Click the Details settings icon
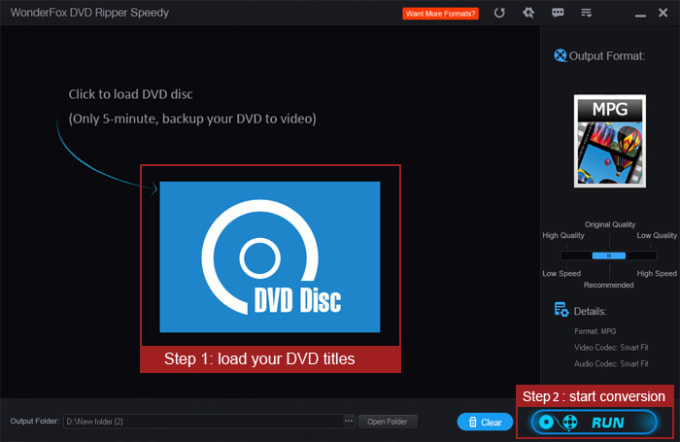Screen dimensions: 680x442 click(561, 310)
